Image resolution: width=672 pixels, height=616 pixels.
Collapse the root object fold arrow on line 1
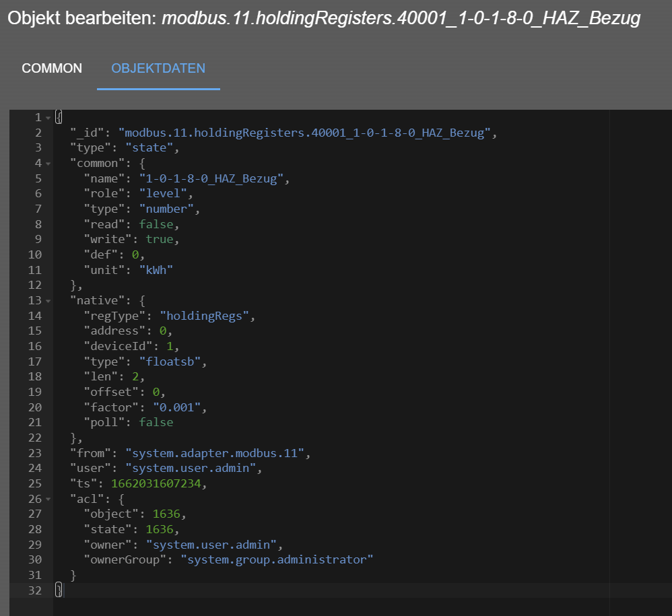point(48,118)
